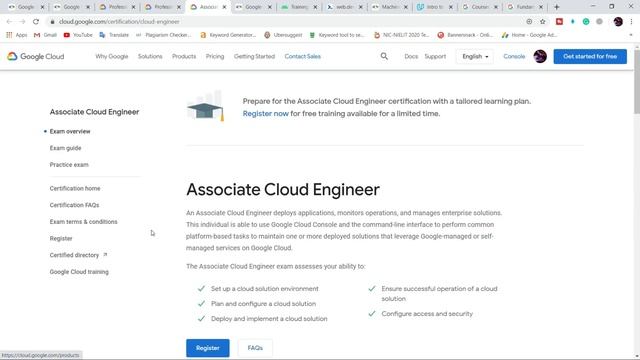The width and height of the screenshot is (640, 360).
Task: Open Certification FAQs in the sidebar
Action: pyautogui.click(x=74, y=205)
